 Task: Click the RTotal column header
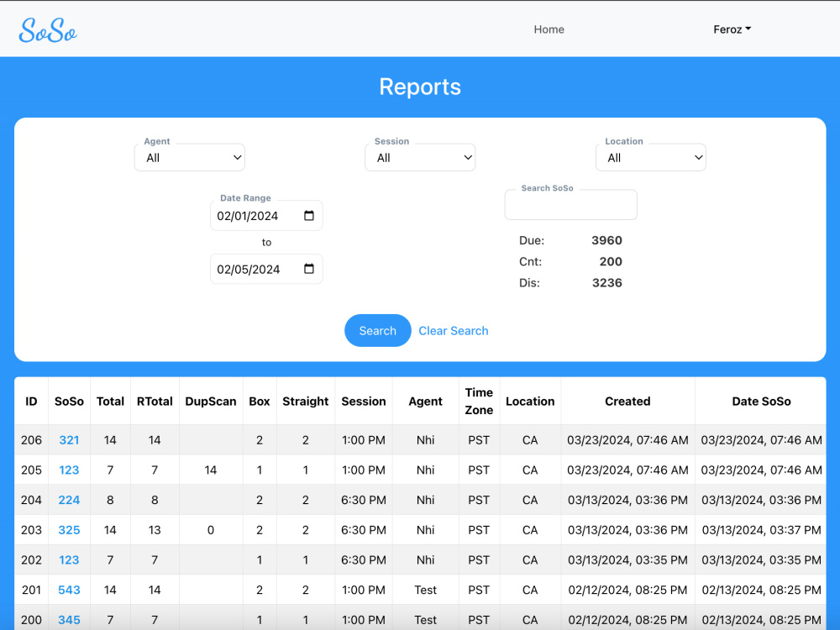(155, 402)
